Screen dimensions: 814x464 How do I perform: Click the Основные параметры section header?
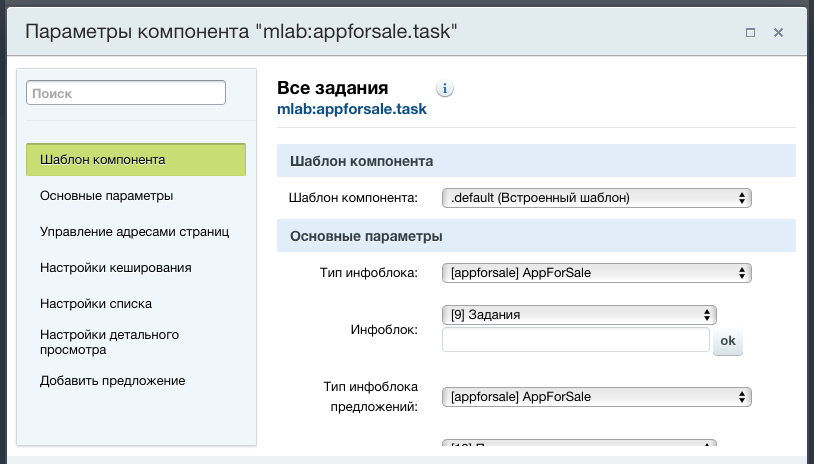tap(536, 236)
